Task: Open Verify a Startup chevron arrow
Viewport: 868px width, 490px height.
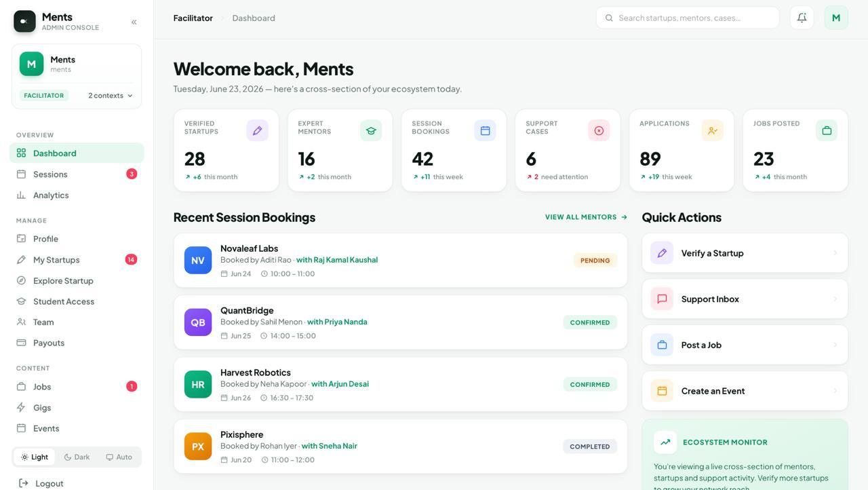Action: point(835,253)
